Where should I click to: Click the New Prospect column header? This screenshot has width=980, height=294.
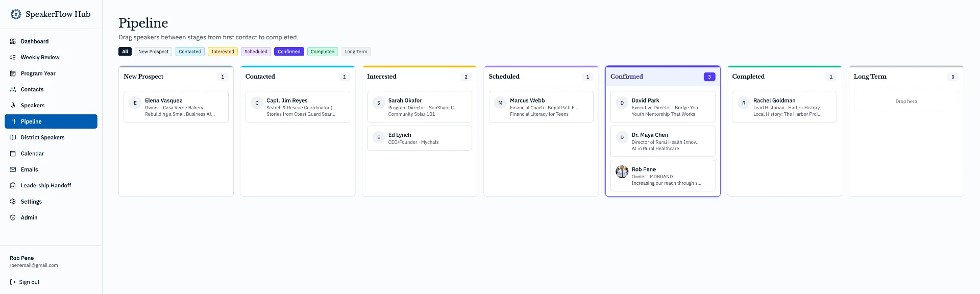pyautogui.click(x=176, y=77)
